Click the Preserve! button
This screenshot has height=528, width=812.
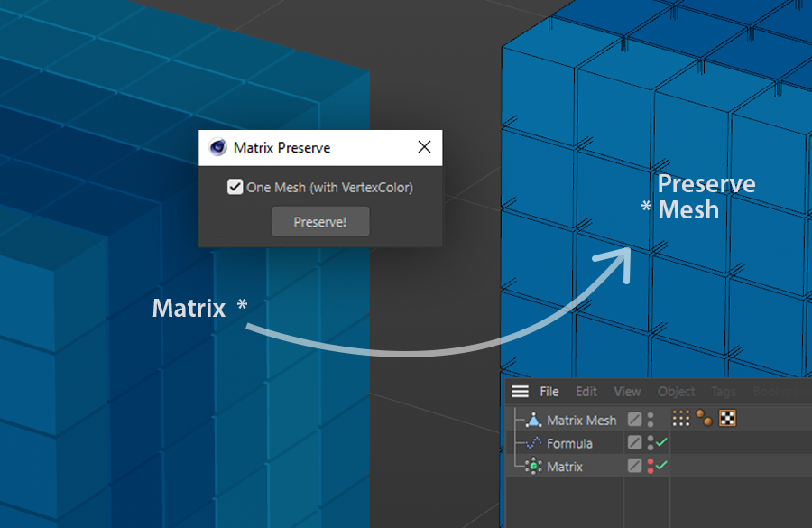(x=320, y=222)
